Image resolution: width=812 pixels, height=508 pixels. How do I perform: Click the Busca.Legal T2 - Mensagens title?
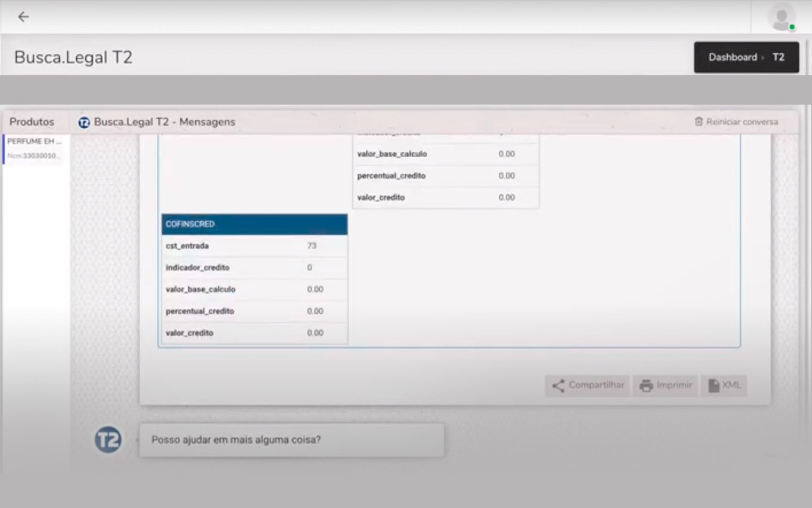click(164, 122)
